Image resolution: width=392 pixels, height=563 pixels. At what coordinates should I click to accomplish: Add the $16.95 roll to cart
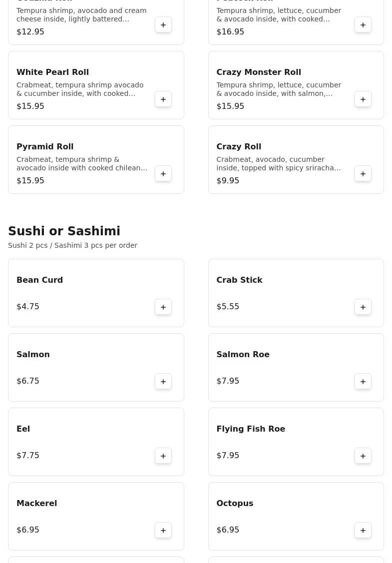[363, 25]
